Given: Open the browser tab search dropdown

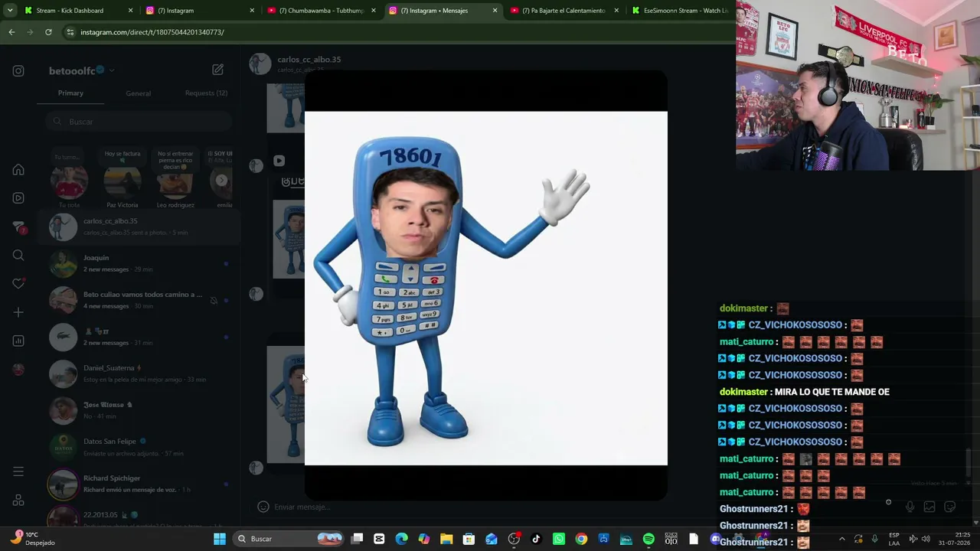Looking at the screenshot, I should point(10,11).
